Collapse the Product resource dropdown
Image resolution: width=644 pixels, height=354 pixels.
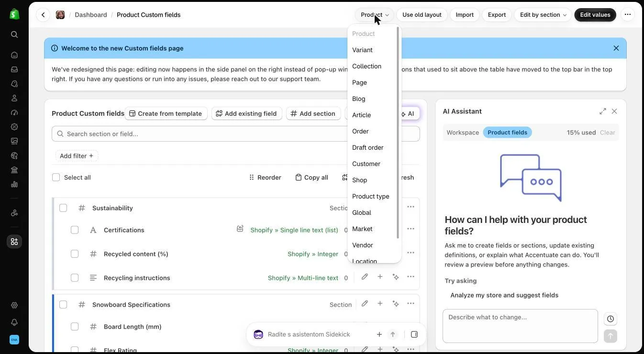374,15
